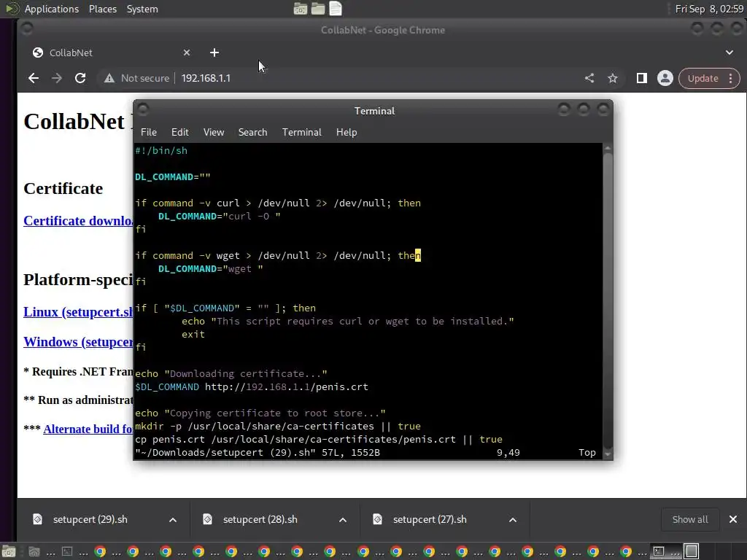Click the show desktop icon in bottom taskbar
Screen dimensions: 747x560
(9, 551)
